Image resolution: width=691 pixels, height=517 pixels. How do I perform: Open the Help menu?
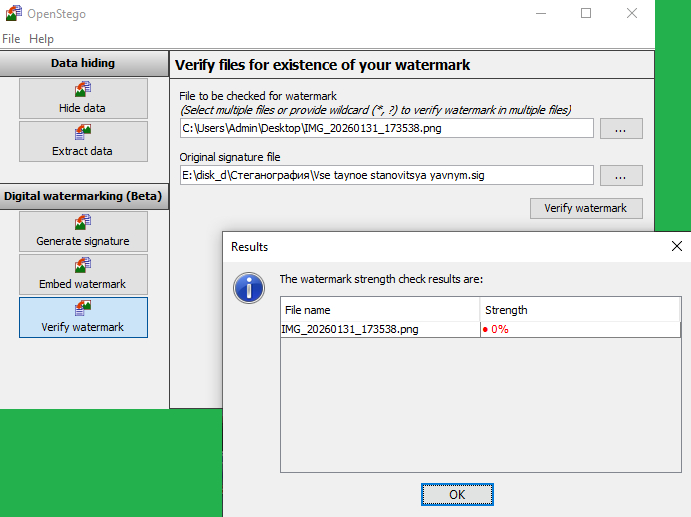tap(41, 38)
